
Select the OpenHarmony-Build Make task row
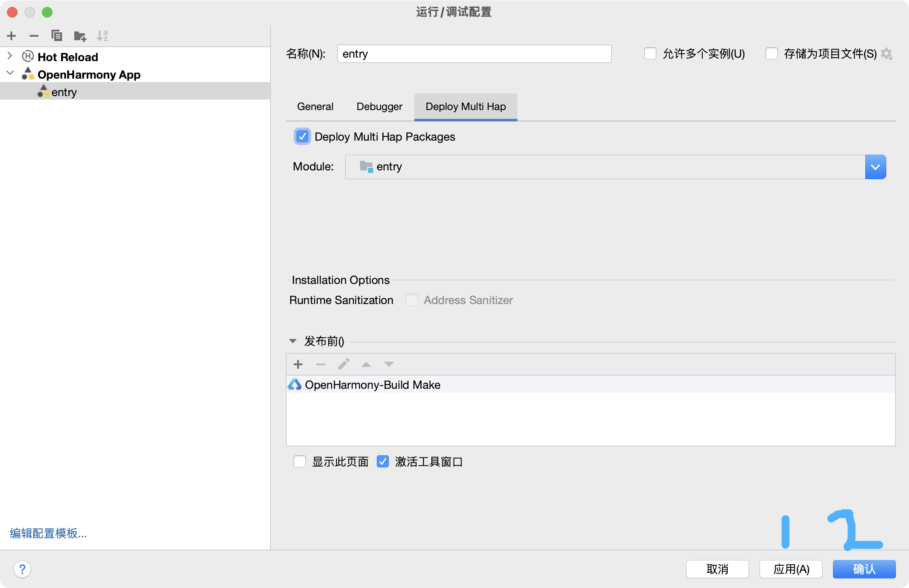pos(373,385)
